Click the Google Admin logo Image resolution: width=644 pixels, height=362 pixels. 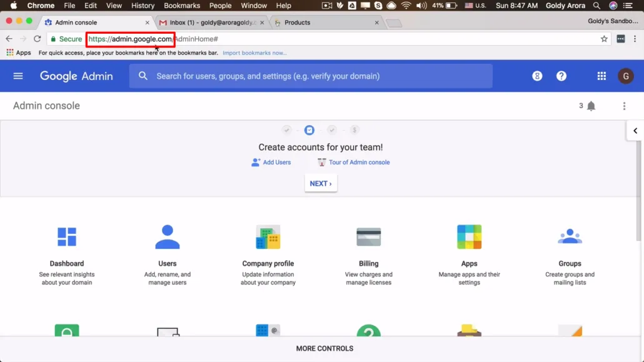coord(76,76)
